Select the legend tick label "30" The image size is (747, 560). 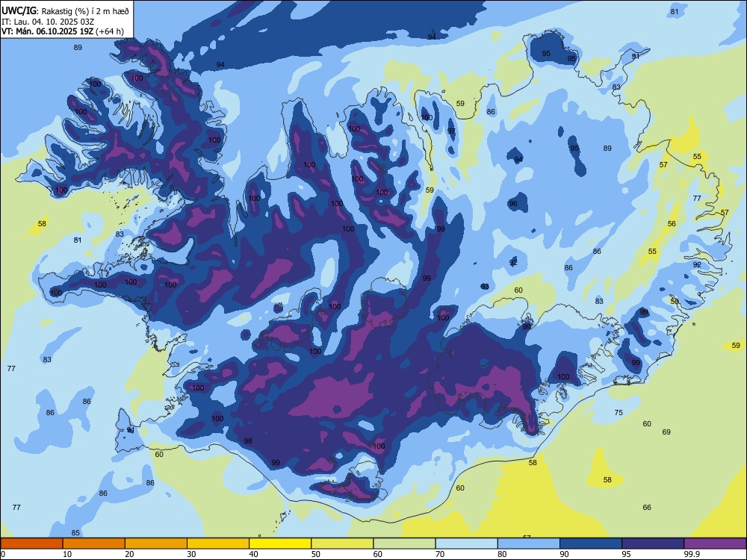pyautogui.click(x=191, y=554)
